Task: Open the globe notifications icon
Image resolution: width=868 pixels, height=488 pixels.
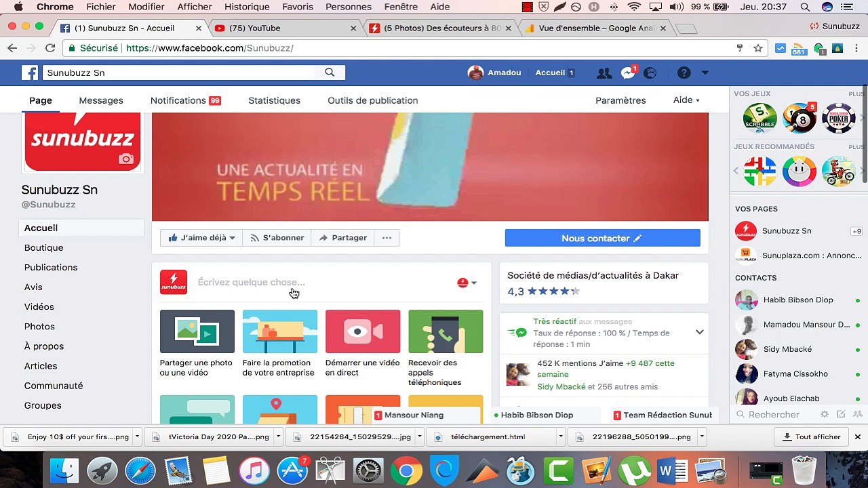Action: tap(650, 73)
